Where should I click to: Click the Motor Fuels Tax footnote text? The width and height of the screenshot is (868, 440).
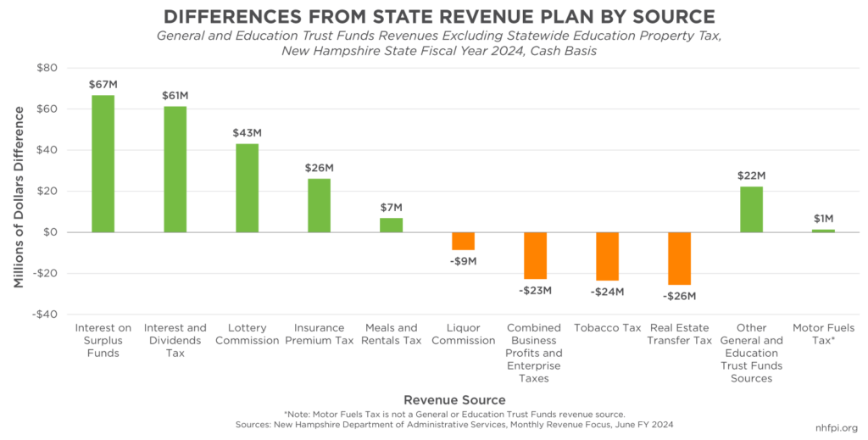coord(454,414)
